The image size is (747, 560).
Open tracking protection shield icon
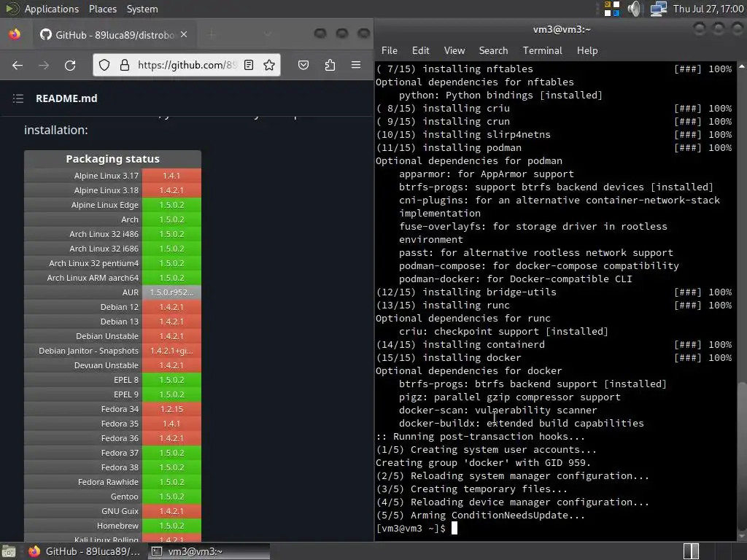[104, 65]
